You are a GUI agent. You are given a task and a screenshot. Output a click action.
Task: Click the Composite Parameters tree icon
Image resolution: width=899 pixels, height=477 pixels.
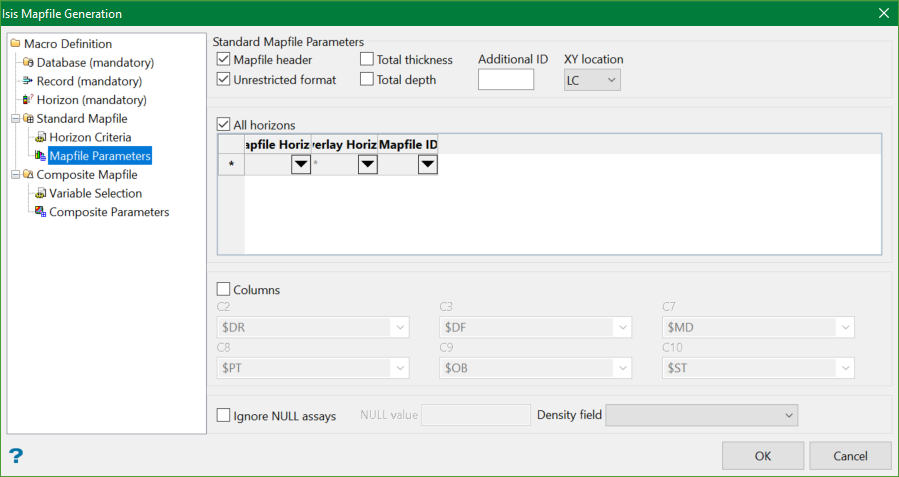click(x=40, y=212)
